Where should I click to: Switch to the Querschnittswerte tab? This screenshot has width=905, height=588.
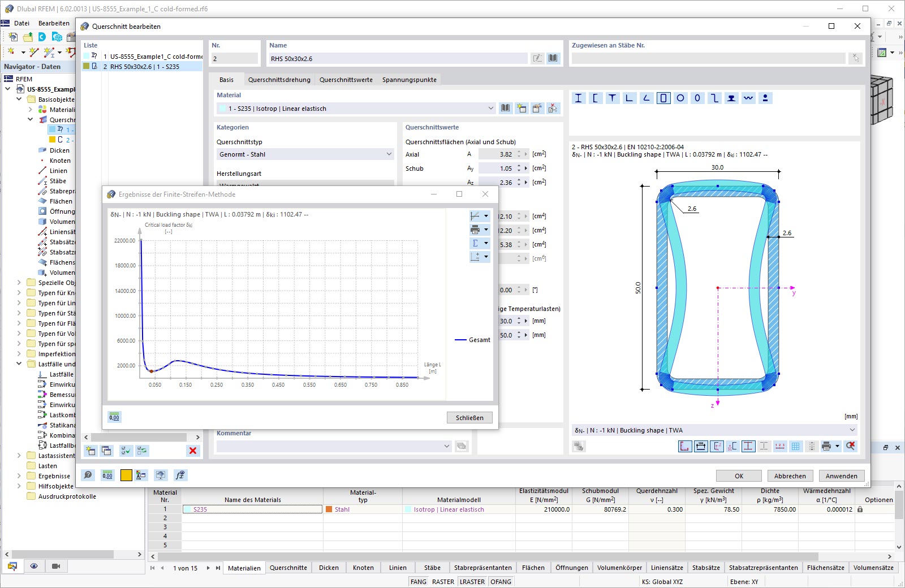click(x=346, y=80)
